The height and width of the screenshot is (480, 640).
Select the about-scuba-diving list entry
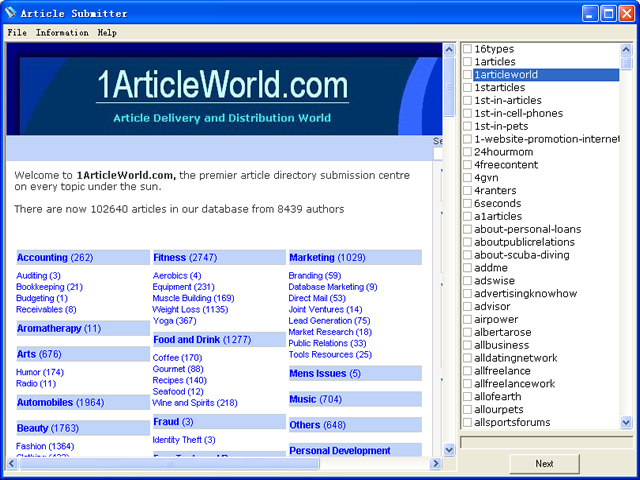click(522, 255)
